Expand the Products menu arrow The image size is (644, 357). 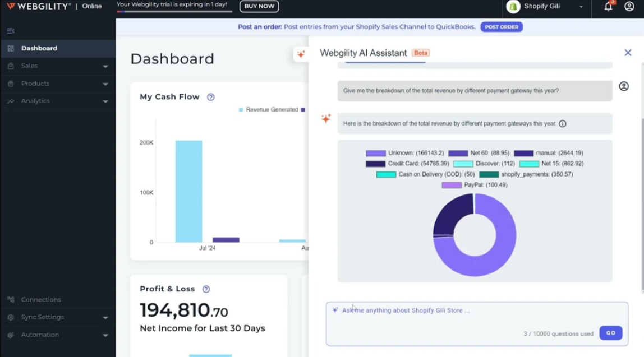(x=105, y=84)
